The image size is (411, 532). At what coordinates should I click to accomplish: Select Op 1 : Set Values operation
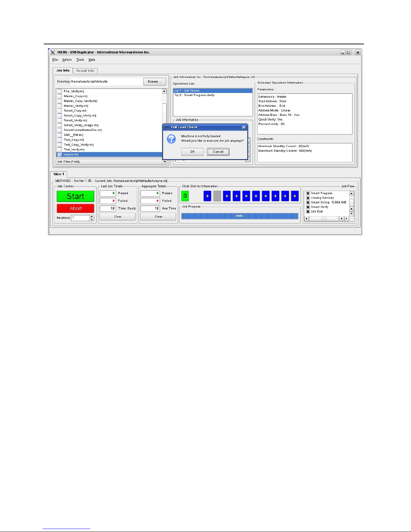click(x=213, y=91)
